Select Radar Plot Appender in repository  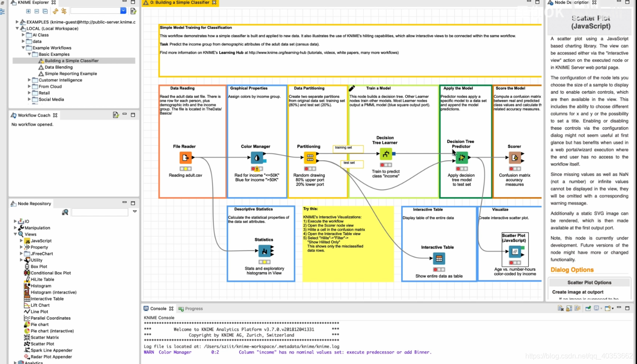pyautogui.click(x=51, y=356)
